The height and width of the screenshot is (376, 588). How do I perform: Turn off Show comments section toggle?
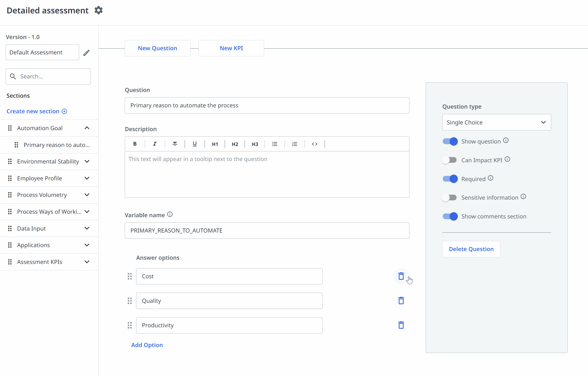(450, 216)
